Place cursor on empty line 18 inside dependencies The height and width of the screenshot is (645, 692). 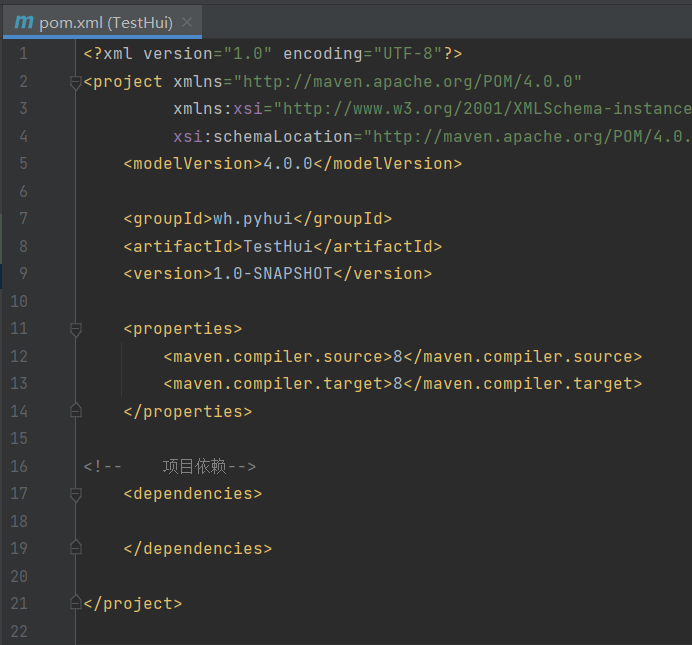[x=384, y=521]
